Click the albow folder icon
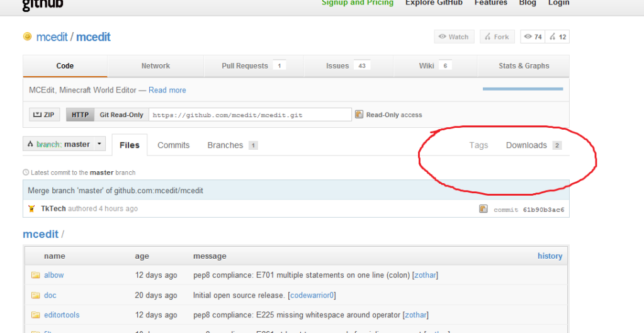Viewport: 644px width, 333px height. click(x=36, y=274)
